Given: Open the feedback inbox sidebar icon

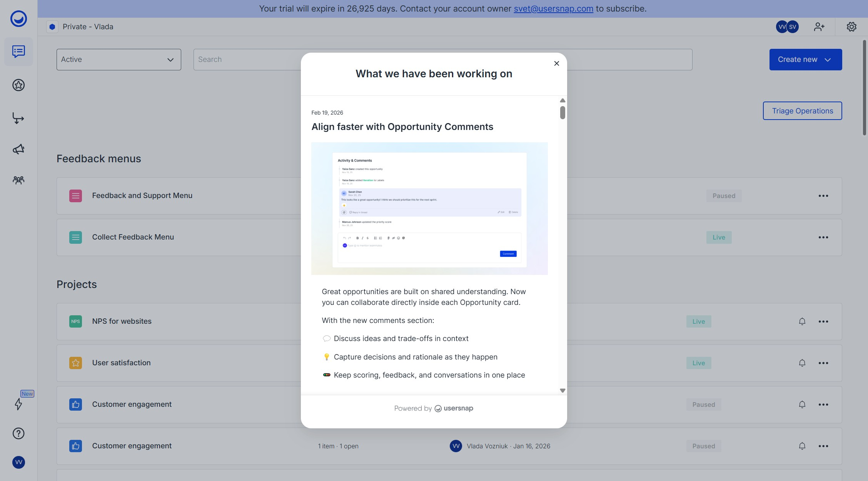Looking at the screenshot, I should pyautogui.click(x=18, y=52).
